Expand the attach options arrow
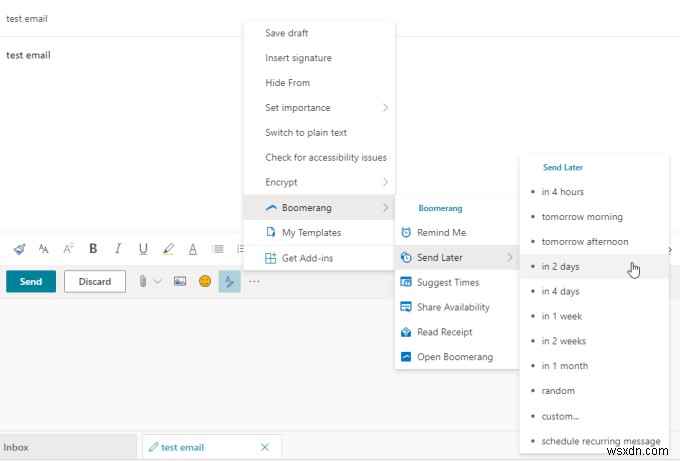 [x=157, y=281]
